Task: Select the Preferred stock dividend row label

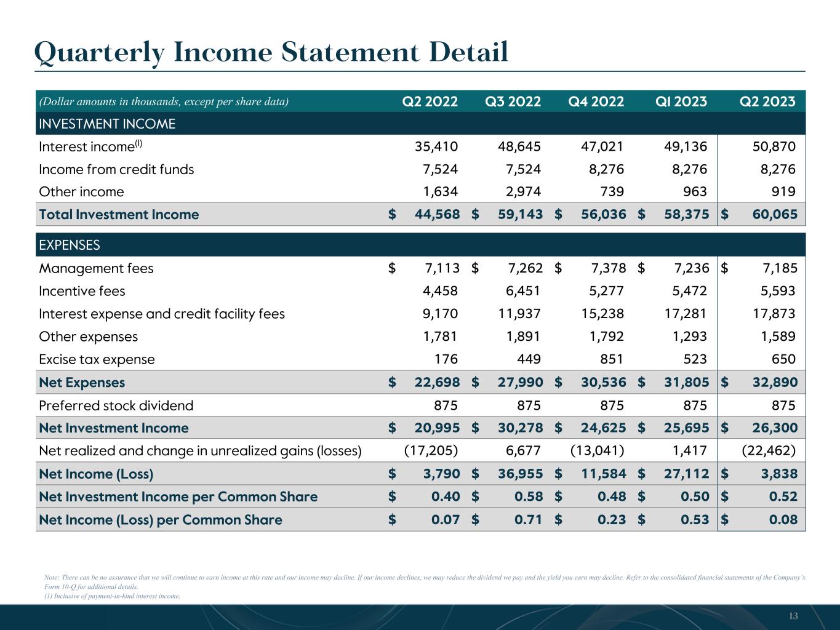Action: [x=116, y=405]
